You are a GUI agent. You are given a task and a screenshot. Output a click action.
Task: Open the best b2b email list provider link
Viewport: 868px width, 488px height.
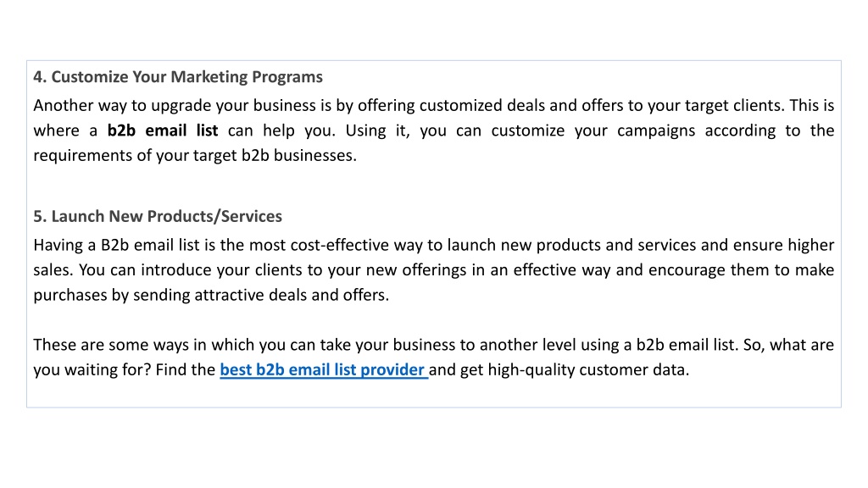(324, 369)
